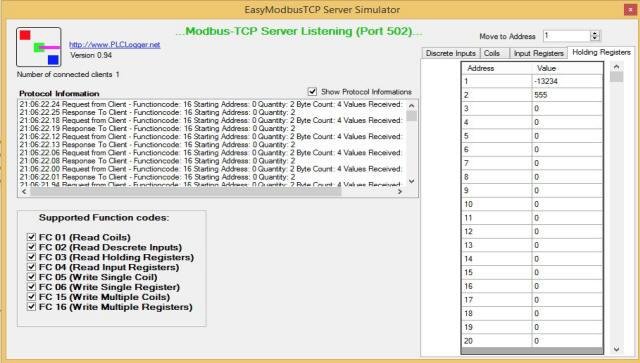The width and height of the screenshot is (640, 363).
Task: Select the value cell showing 555
Action: (567, 95)
